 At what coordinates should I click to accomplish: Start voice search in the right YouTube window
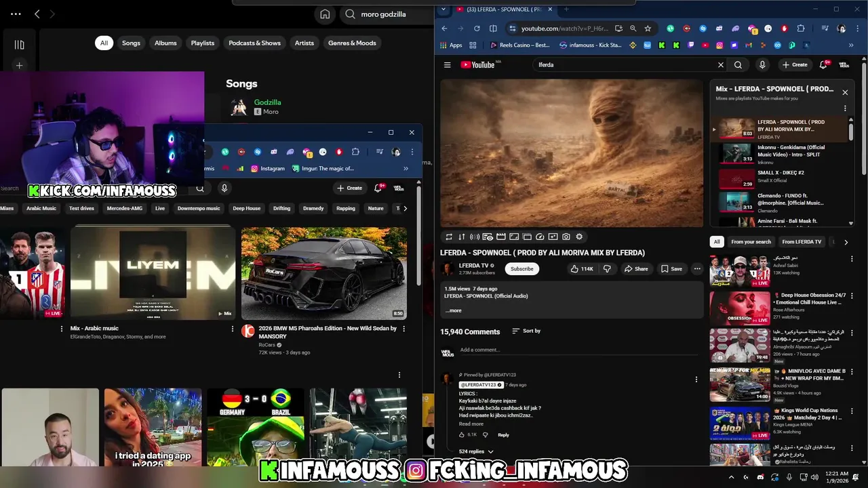pyautogui.click(x=762, y=65)
